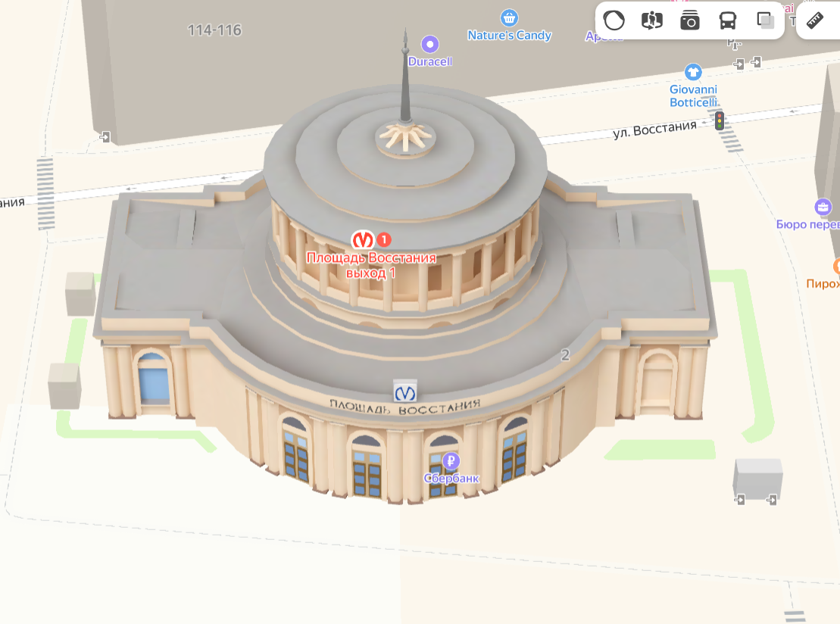
Task: Click the metro line 1 badge
Action: coord(383,239)
